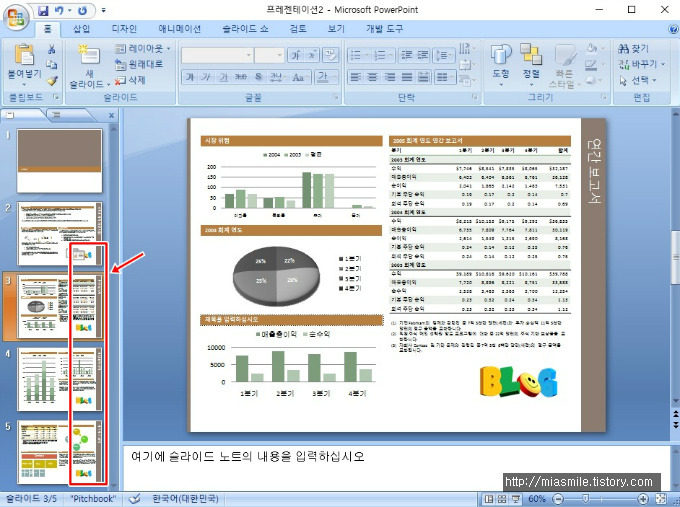The height and width of the screenshot is (507, 680).
Task: Open the font size combo box
Action: (x=269, y=55)
